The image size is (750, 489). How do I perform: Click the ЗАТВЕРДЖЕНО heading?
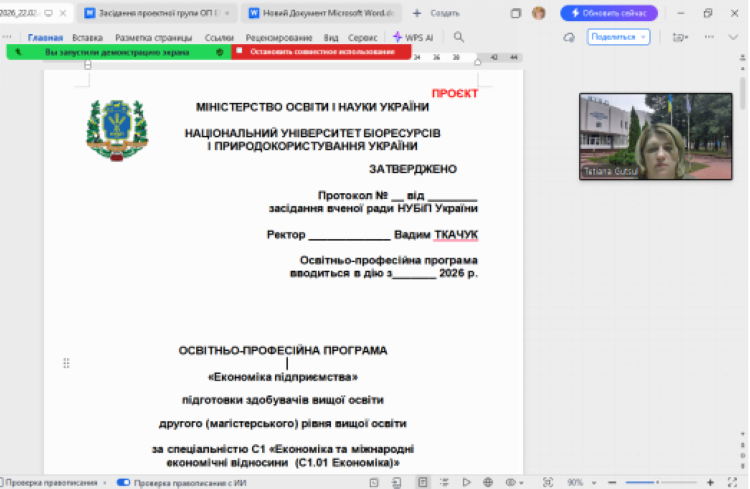pyautogui.click(x=413, y=169)
